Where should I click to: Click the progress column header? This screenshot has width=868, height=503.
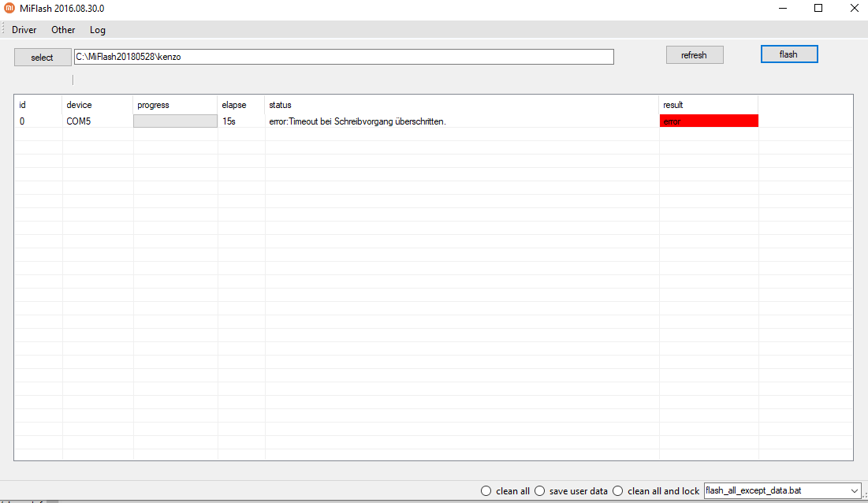click(175, 105)
